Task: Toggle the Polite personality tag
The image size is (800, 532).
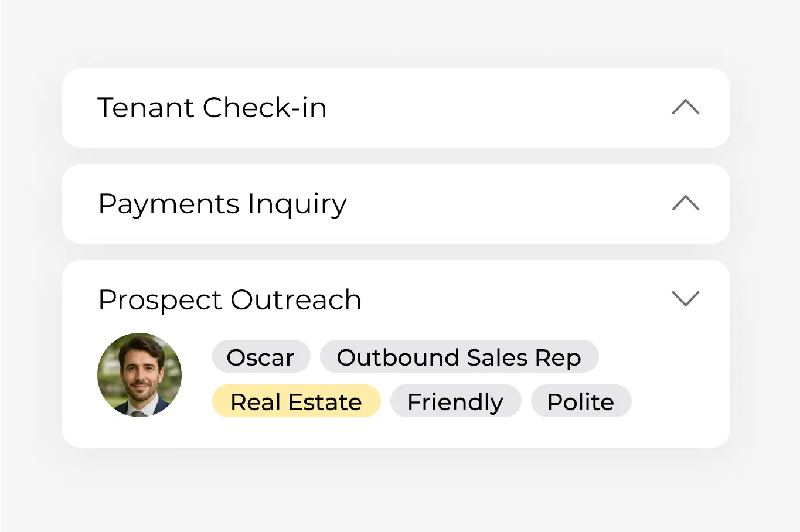Action: (580, 401)
